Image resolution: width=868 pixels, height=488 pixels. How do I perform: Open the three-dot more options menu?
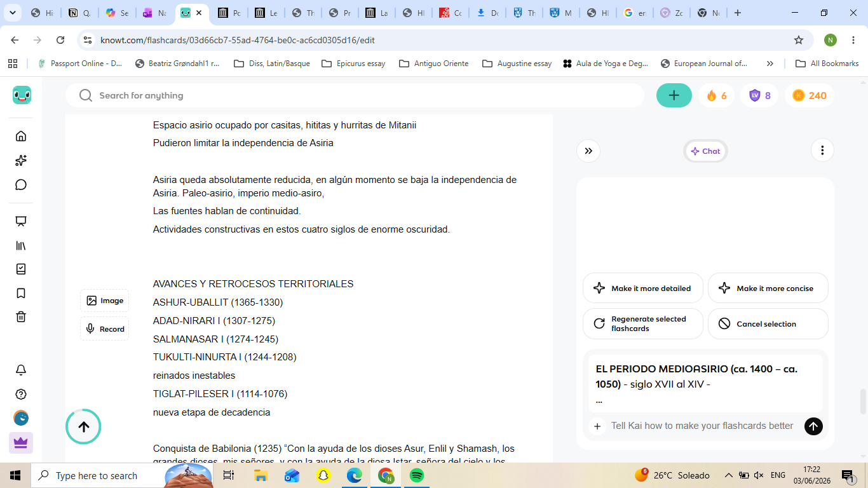pos(822,151)
